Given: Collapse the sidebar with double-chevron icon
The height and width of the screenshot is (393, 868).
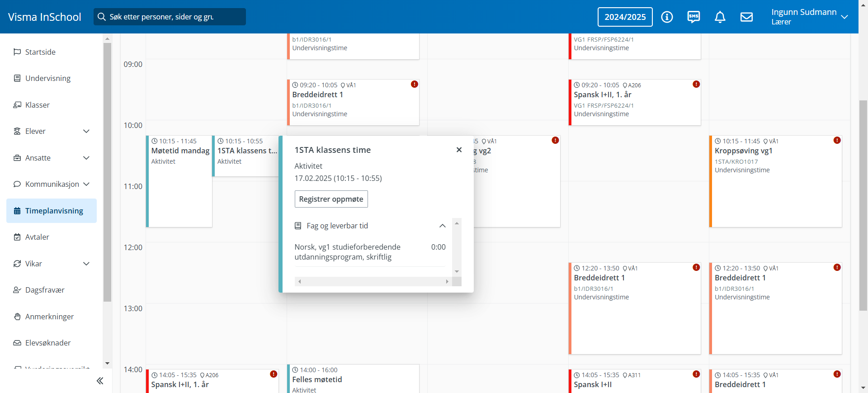Looking at the screenshot, I should pyautogui.click(x=100, y=381).
